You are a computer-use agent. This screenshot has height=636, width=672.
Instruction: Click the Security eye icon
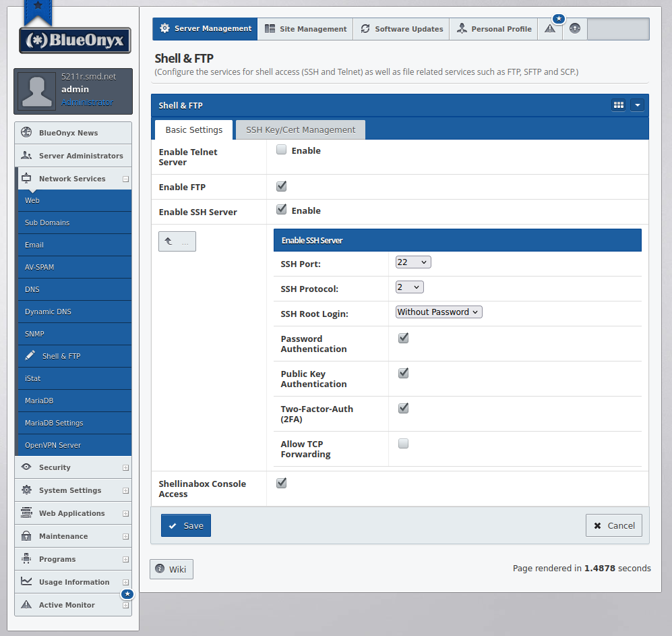(x=26, y=467)
